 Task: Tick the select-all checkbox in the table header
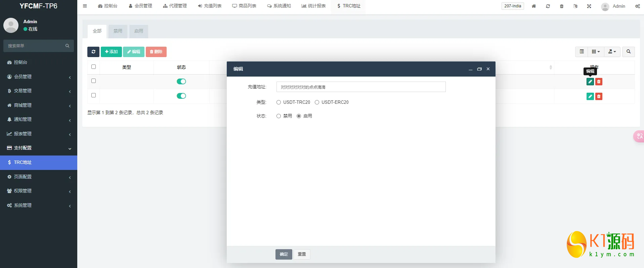pos(94,67)
